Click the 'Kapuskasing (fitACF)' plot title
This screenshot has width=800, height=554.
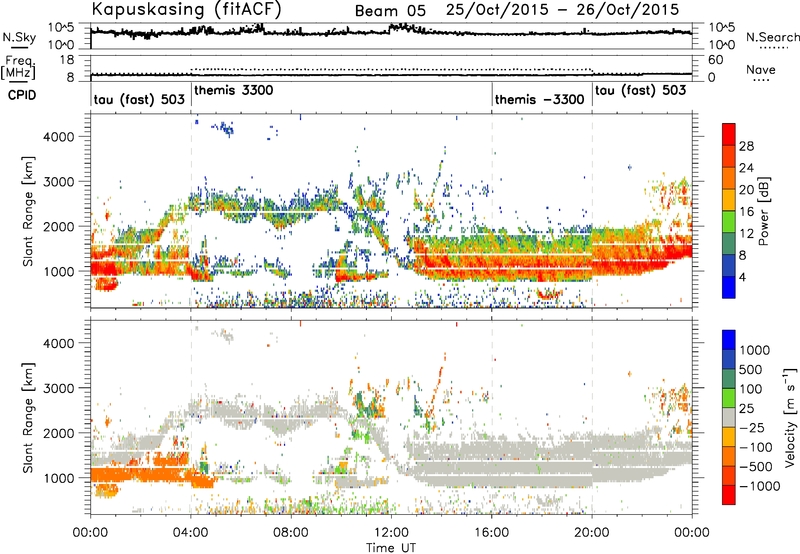click(x=187, y=9)
